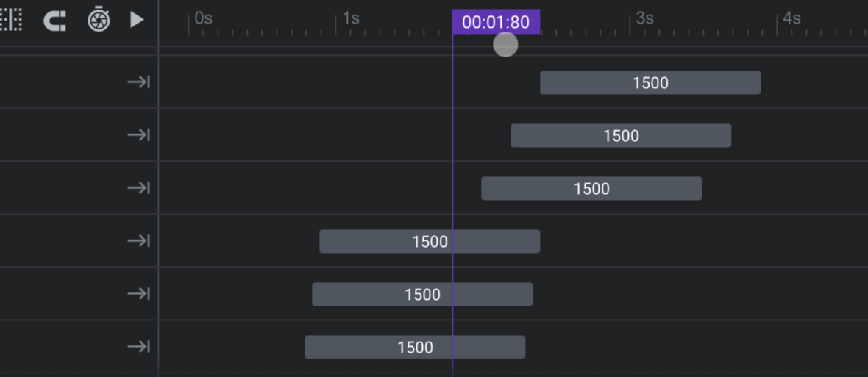Click the arrow-to-bar icon in the third row
This screenshot has width=868, height=377.
(x=138, y=188)
